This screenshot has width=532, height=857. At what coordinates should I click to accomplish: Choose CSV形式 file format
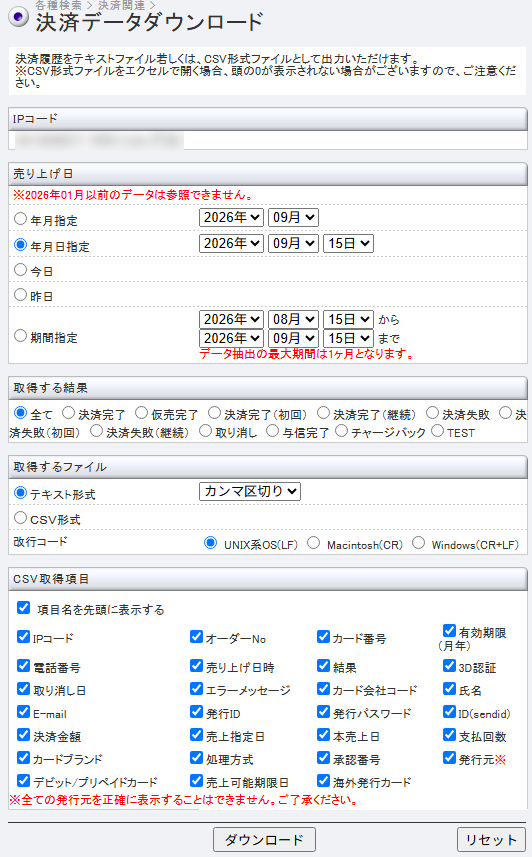pyautogui.click(x=20, y=518)
